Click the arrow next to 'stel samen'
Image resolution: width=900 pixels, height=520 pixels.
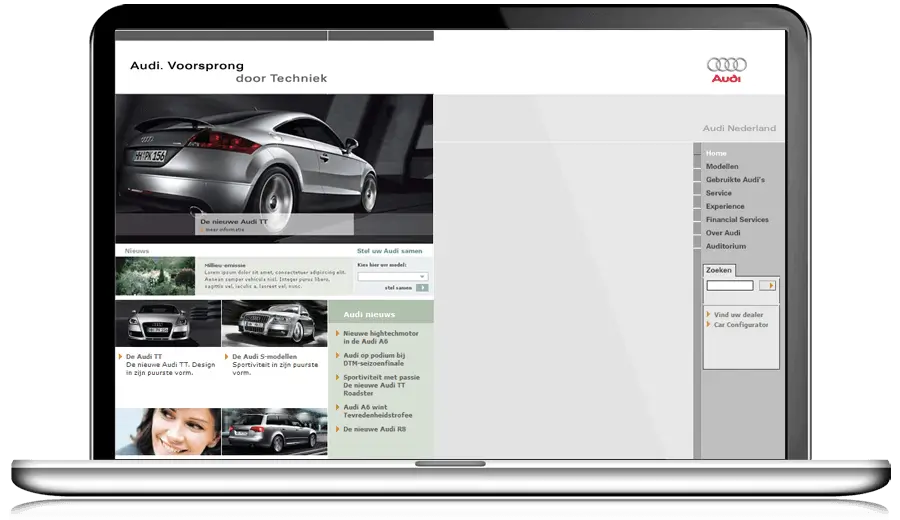(422, 288)
